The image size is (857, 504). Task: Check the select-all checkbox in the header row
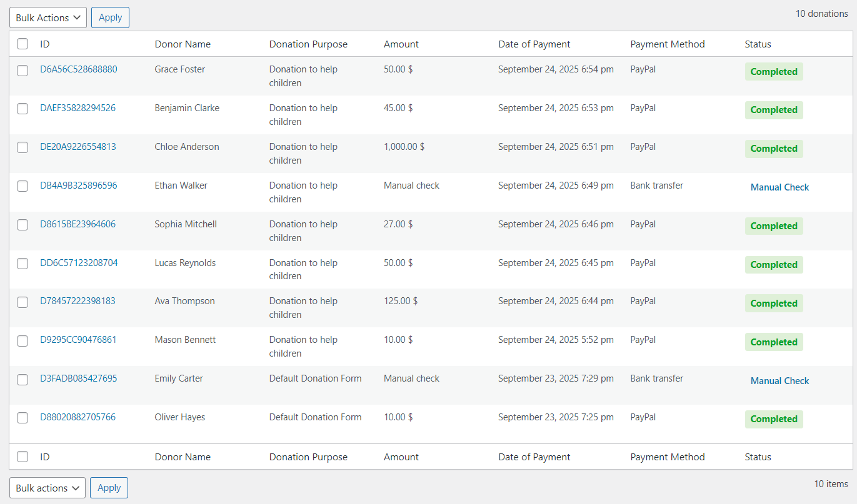click(23, 44)
